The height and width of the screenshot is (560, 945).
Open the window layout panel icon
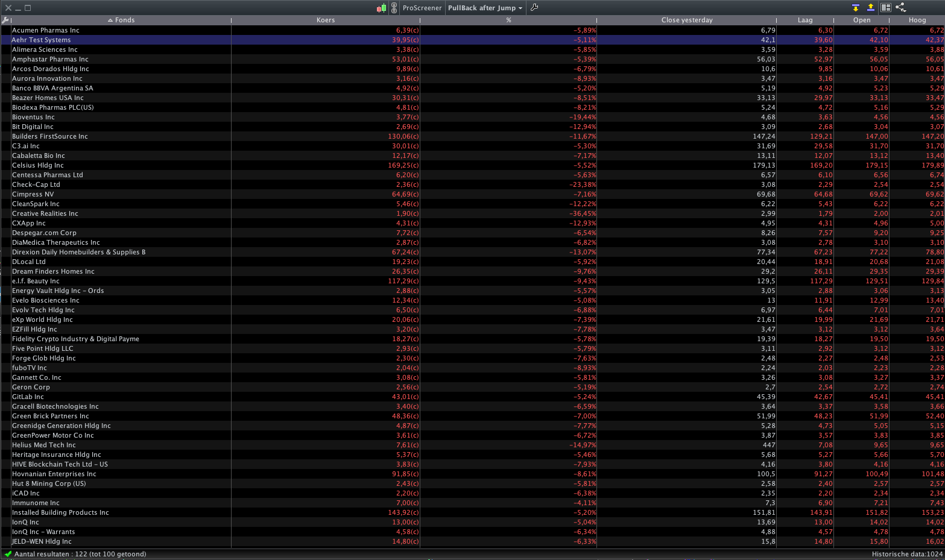[886, 8]
